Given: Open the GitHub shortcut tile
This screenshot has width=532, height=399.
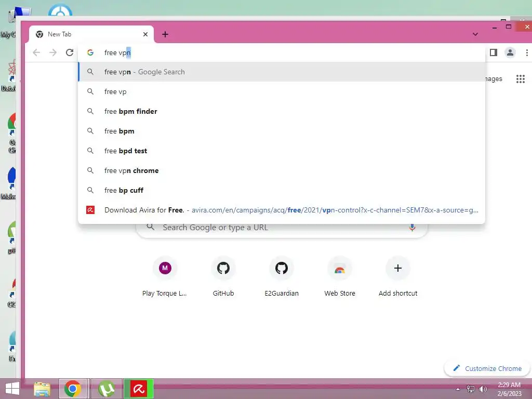Looking at the screenshot, I should coord(223,277).
